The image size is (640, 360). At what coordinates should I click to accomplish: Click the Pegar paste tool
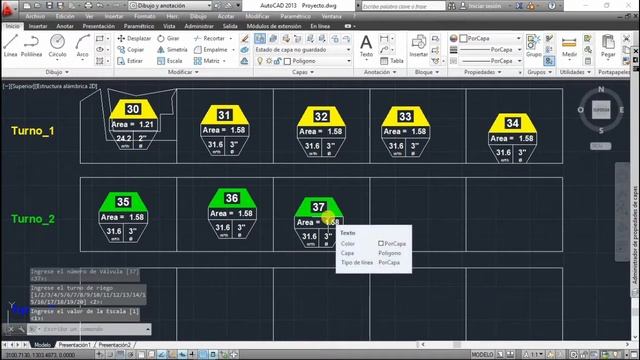tap(608, 46)
